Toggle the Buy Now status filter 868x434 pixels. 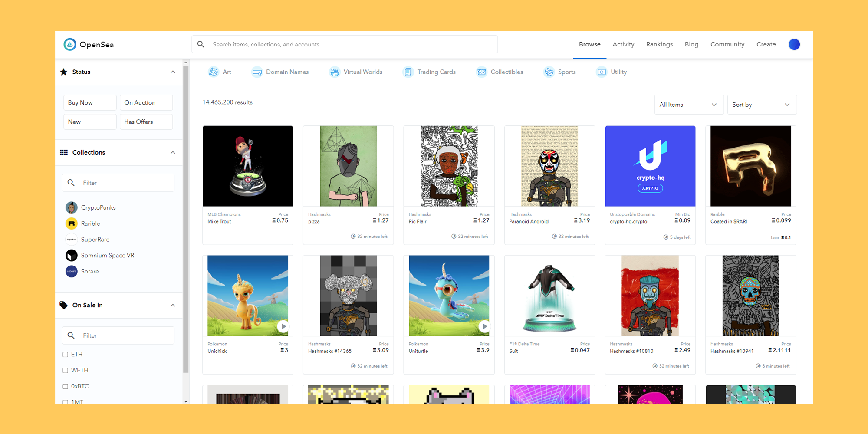[x=90, y=103]
